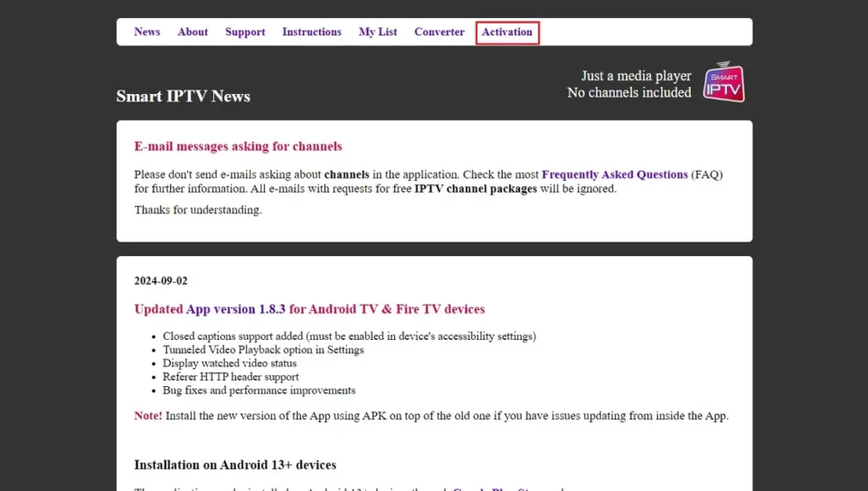The width and height of the screenshot is (868, 491).
Task: Open the Converter page
Action: click(439, 33)
